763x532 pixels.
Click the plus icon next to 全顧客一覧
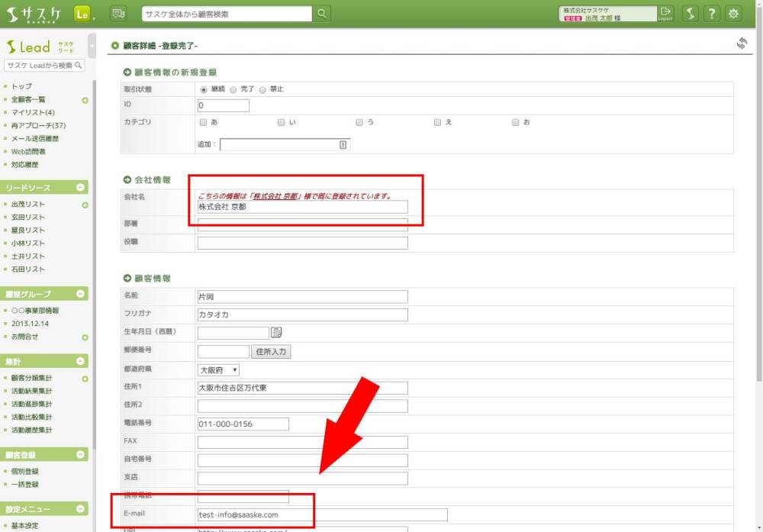tap(85, 100)
